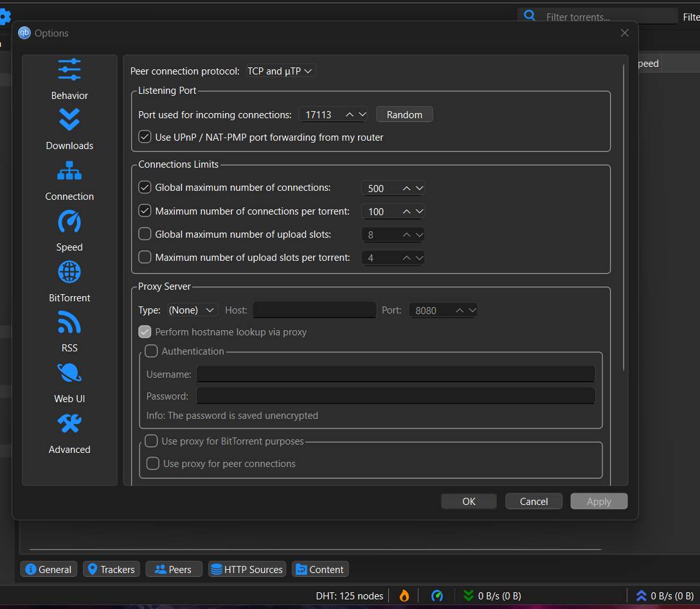Image resolution: width=700 pixels, height=609 pixels.
Task: Switch to the HTTP Sources tab
Action: (x=247, y=569)
